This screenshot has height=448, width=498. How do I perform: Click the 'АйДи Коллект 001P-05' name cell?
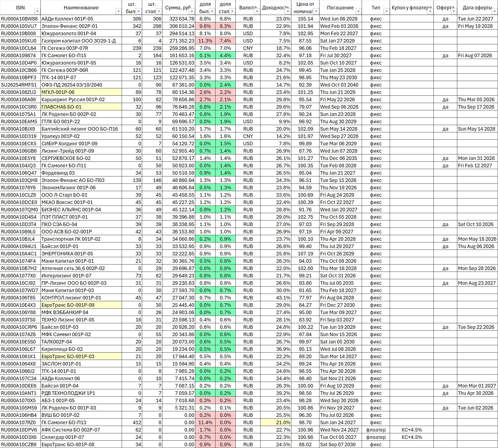(81, 19)
